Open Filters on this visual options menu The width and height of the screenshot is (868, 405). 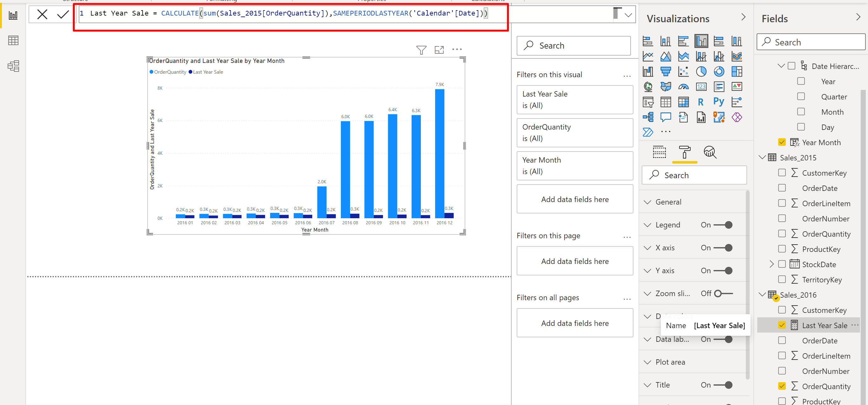(x=627, y=76)
